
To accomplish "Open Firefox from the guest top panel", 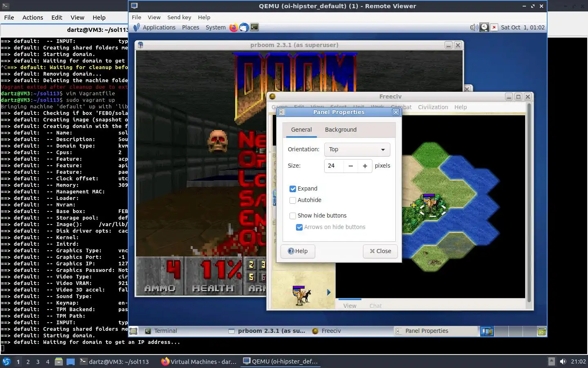I will [x=234, y=27].
